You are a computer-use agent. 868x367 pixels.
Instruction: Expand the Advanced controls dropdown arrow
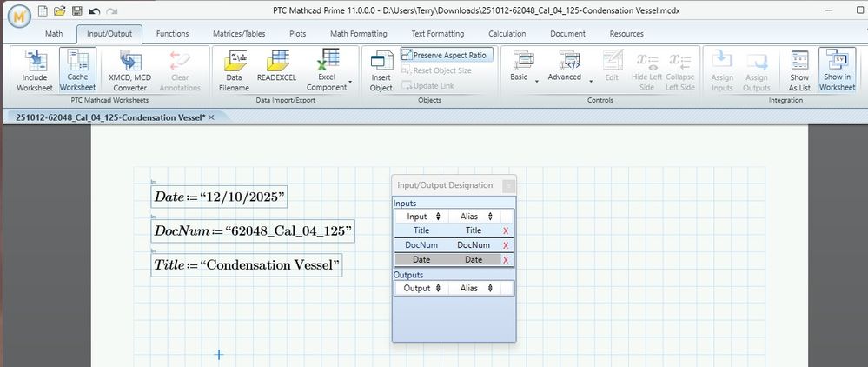click(591, 82)
